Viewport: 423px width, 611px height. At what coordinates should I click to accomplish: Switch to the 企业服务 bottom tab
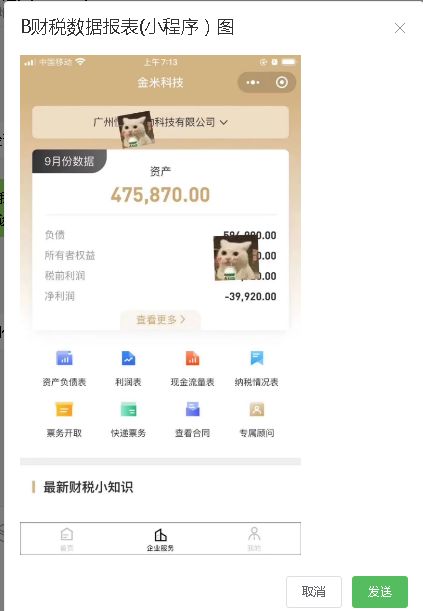(x=160, y=539)
